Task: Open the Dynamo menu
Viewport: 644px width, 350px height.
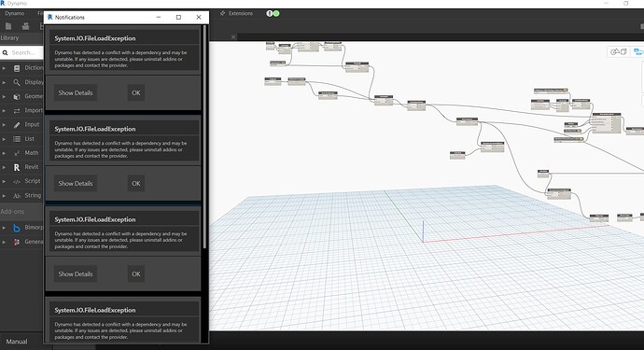Action: point(15,14)
